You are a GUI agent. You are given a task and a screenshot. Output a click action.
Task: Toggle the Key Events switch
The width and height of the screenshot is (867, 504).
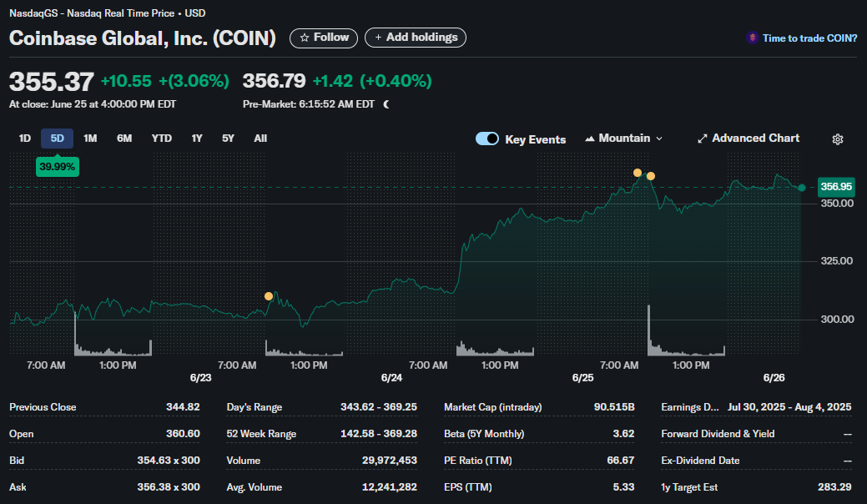click(487, 139)
